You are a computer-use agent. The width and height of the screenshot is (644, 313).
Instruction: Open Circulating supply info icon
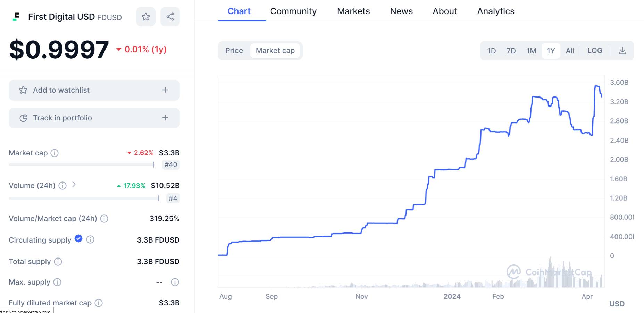click(90, 239)
